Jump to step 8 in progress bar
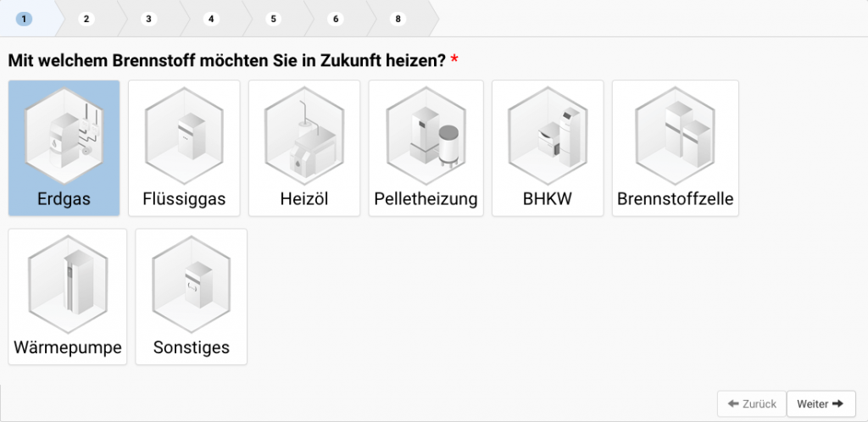The height and width of the screenshot is (422, 868). click(398, 18)
